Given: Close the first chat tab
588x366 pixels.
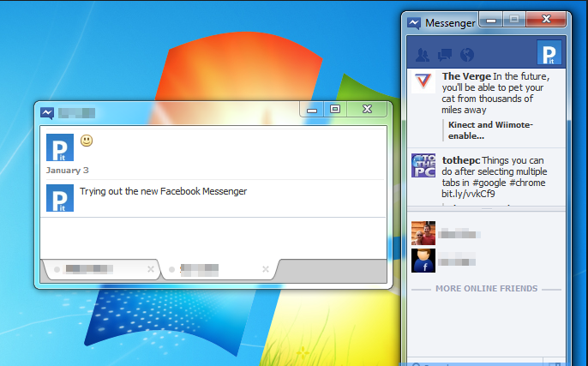Looking at the screenshot, I should point(151,269).
